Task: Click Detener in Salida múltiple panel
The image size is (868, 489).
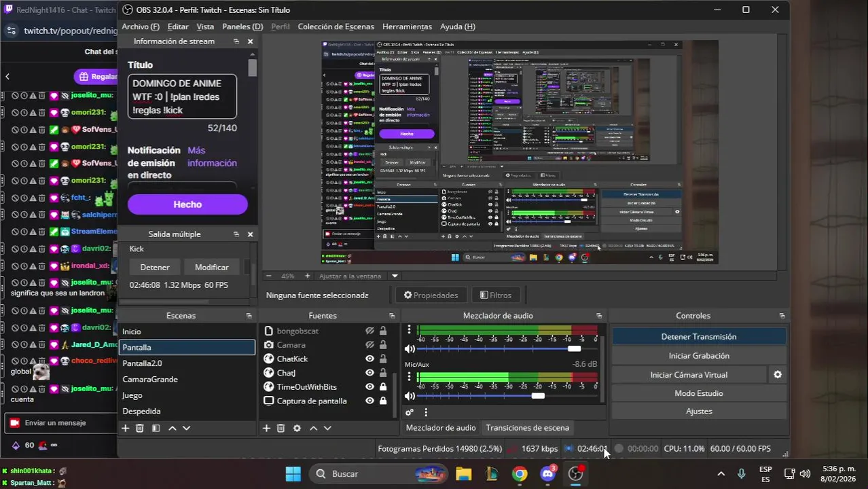Action: (x=155, y=268)
